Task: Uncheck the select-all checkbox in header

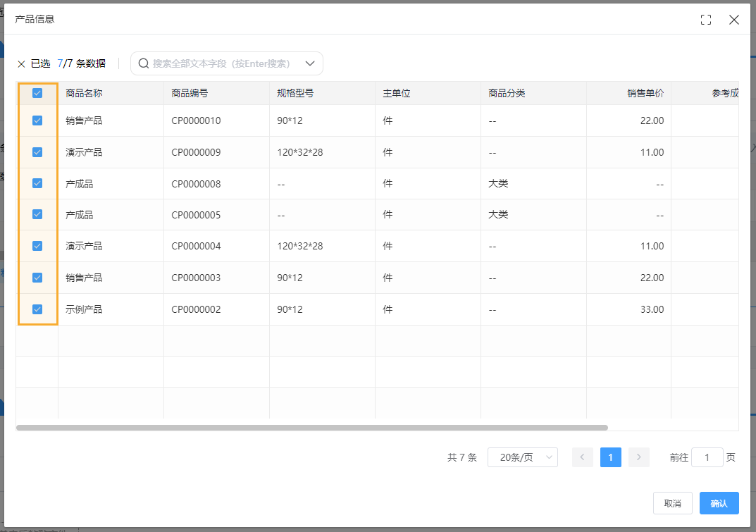Action: [37, 92]
